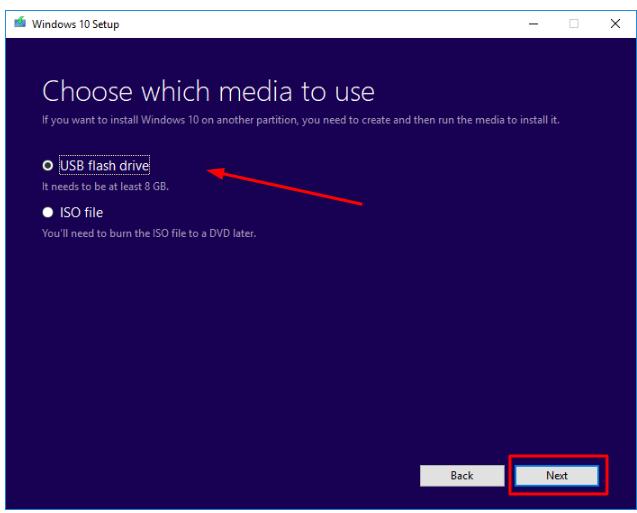Click the 'Windows 10 Setup' window title text
The height and width of the screenshot is (513, 637).
coord(75,24)
